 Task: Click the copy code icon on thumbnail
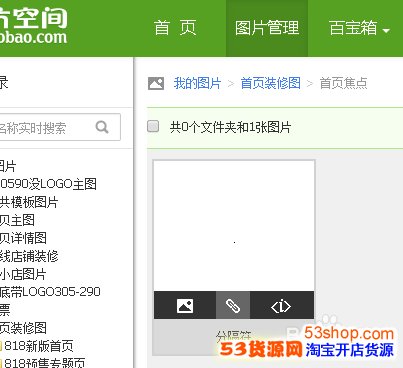[281, 306]
